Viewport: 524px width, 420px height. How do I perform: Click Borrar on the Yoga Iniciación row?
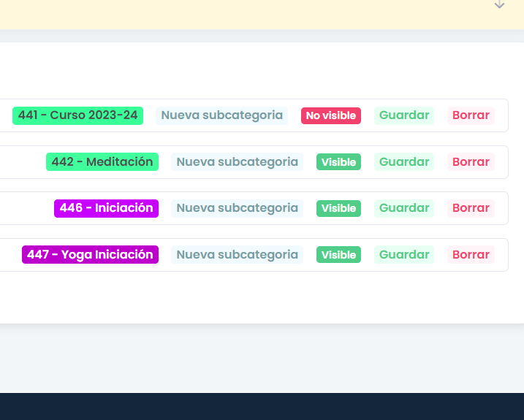(471, 255)
